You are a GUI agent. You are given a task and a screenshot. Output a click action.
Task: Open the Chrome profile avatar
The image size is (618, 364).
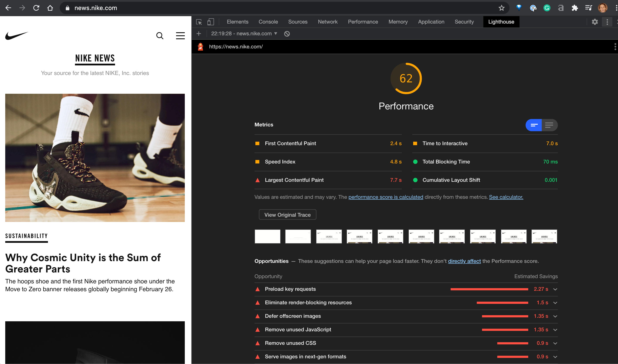pyautogui.click(x=603, y=8)
